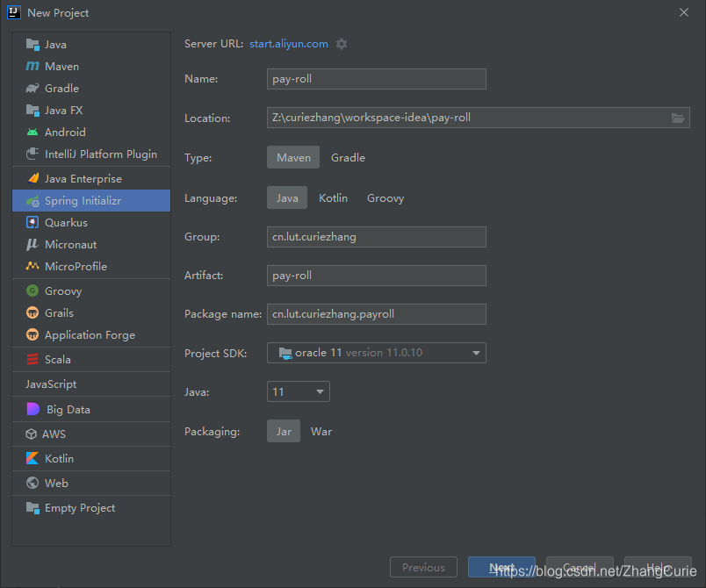706x588 pixels.
Task: Click the Spring Initializr leaf icon
Action: 32,201
